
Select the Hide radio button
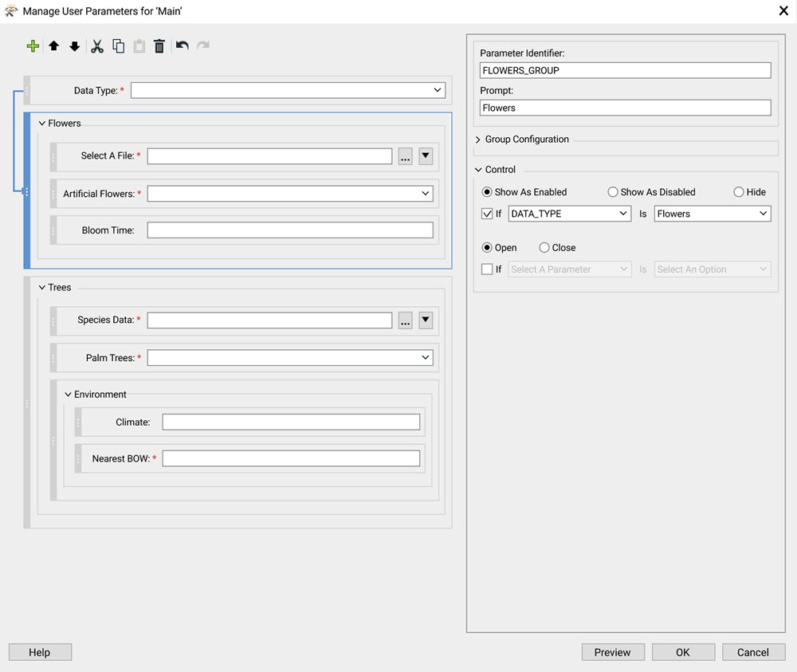739,192
